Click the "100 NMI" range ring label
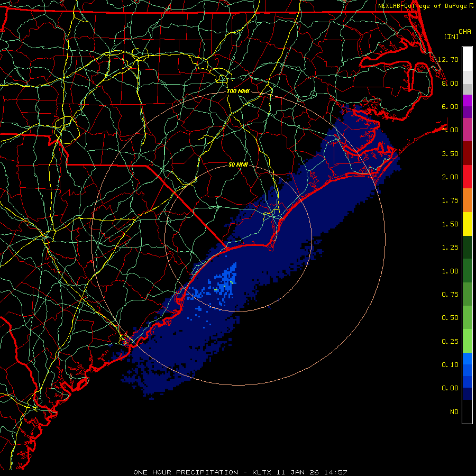Screen dimensions: 476x476 point(238,91)
